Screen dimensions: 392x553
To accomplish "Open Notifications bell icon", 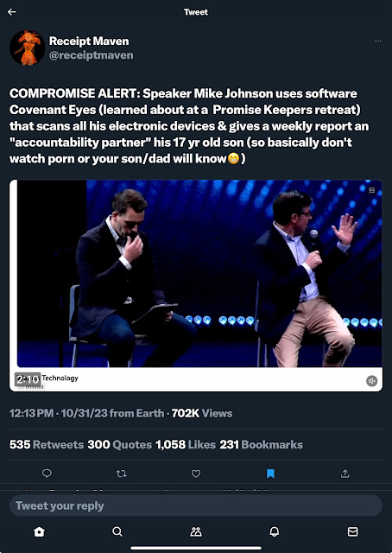I will pyautogui.click(x=275, y=531).
